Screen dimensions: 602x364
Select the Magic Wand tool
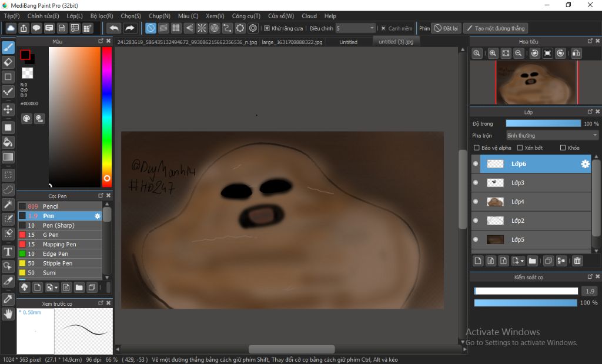8,204
